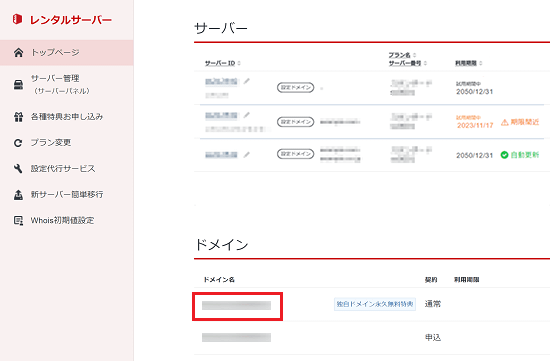
Task: Click the レンタルサーバー logo
Action: 62,20
